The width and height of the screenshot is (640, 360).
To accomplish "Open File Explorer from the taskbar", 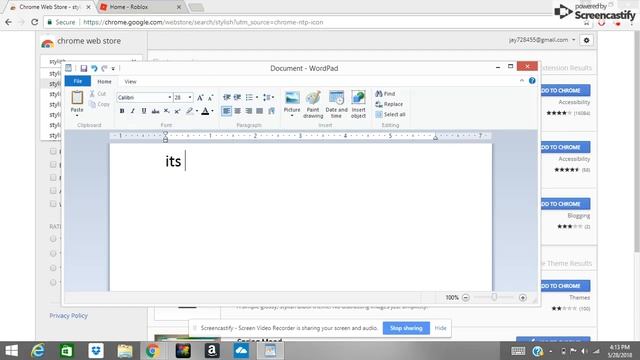I will pyautogui.click(x=125, y=351).
